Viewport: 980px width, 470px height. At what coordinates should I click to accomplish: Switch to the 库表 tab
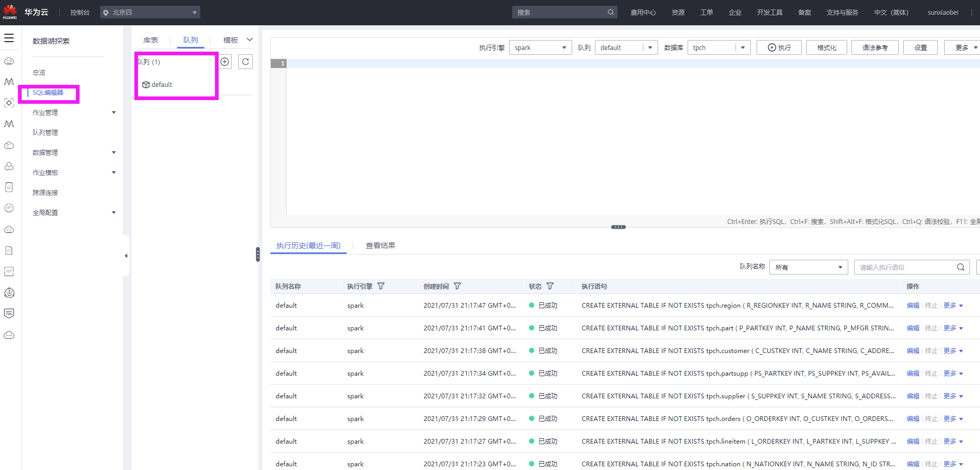point(151,40)
